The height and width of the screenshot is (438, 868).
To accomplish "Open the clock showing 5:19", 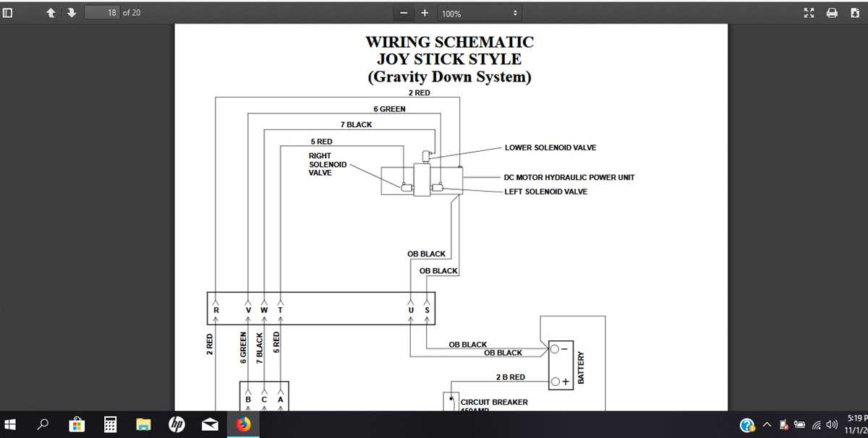I will [857, 418].
